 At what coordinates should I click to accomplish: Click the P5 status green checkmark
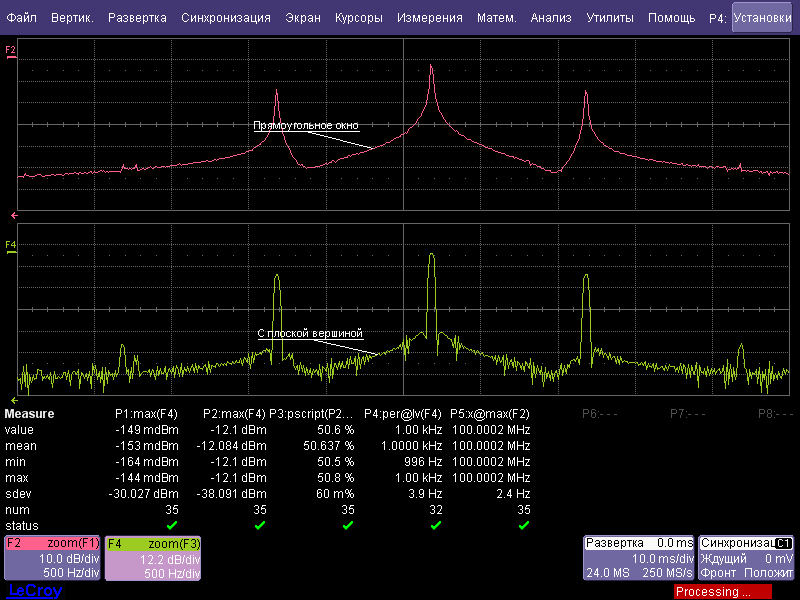tap(523, 525)
